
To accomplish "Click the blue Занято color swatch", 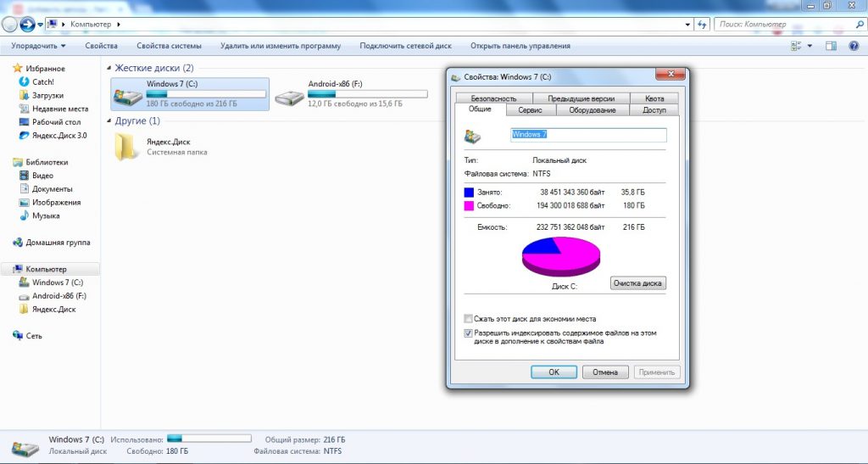I will [x=469, y=193].
